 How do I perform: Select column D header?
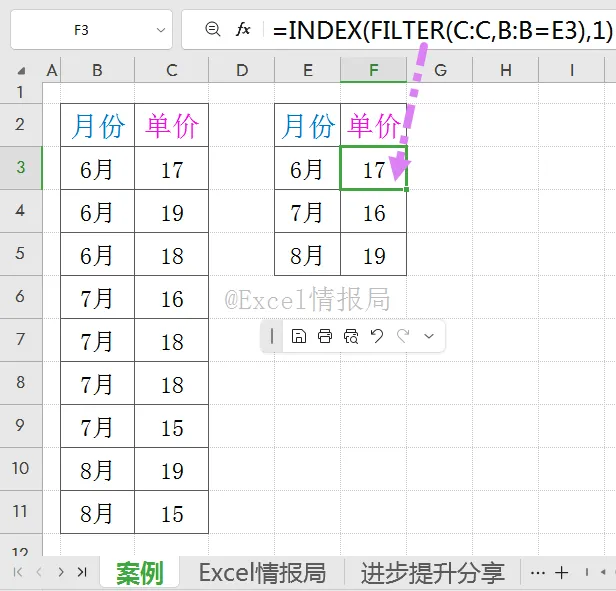tap(242, 70)
